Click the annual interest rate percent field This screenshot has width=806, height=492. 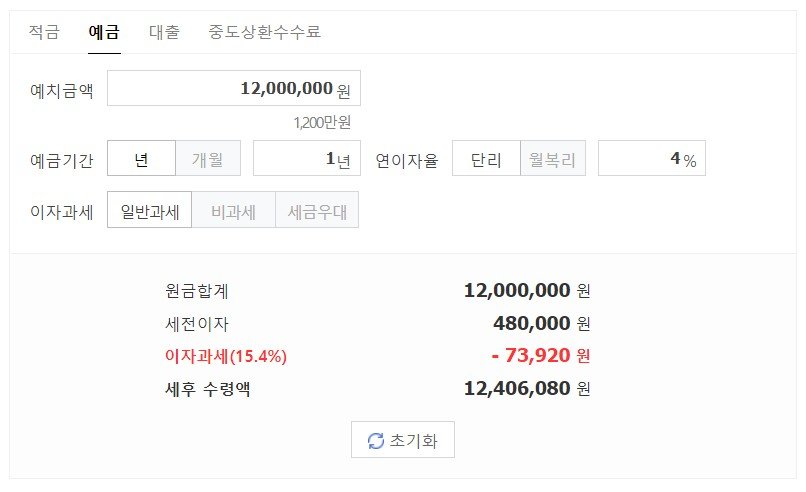pyautogui.click(x=652, y=158)
